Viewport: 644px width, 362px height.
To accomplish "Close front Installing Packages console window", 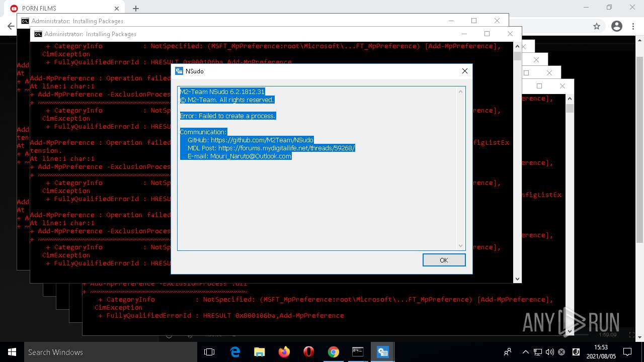I will click(510, 34).
